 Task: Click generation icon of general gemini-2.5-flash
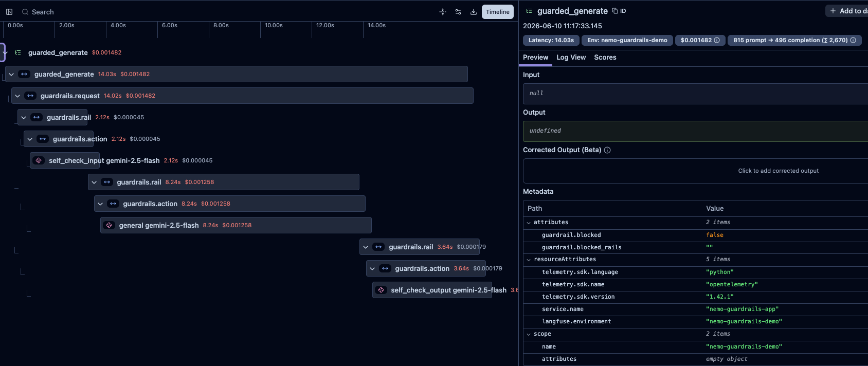(109, 225)
